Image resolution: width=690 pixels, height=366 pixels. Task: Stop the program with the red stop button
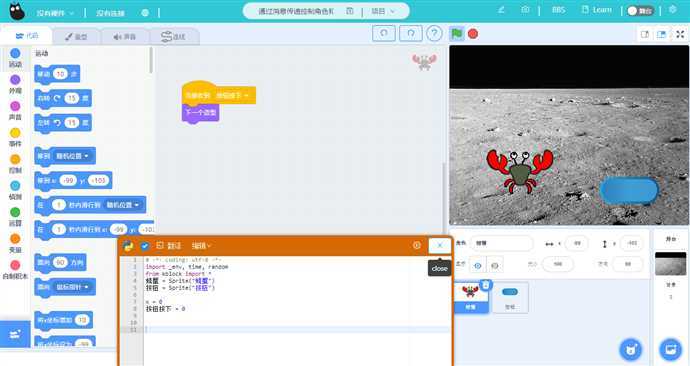(473, 33)
